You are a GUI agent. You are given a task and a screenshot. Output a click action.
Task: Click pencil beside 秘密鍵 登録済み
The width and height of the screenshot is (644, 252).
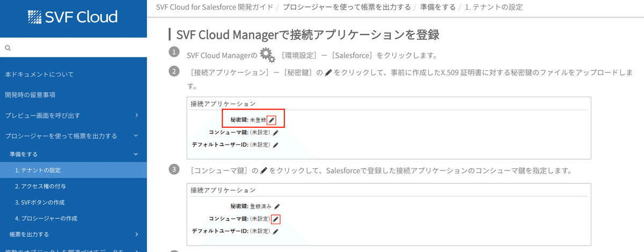click(x=277, y=206)
